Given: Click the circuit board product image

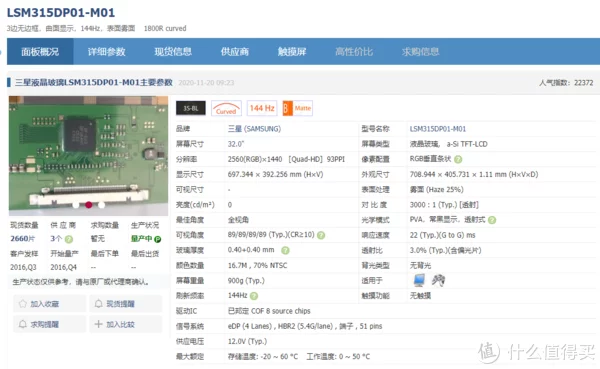Looking at the screenshot, I should 88,155.
